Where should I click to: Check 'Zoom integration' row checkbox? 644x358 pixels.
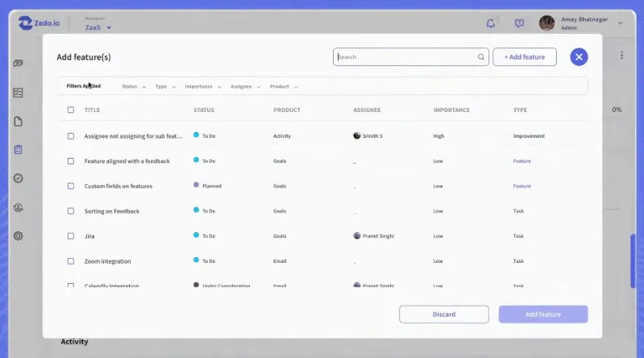tap(71, 261)
